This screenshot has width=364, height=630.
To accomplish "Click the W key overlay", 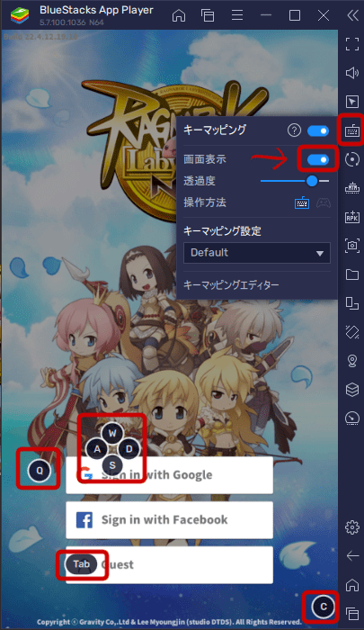I will tap(112, 433).
